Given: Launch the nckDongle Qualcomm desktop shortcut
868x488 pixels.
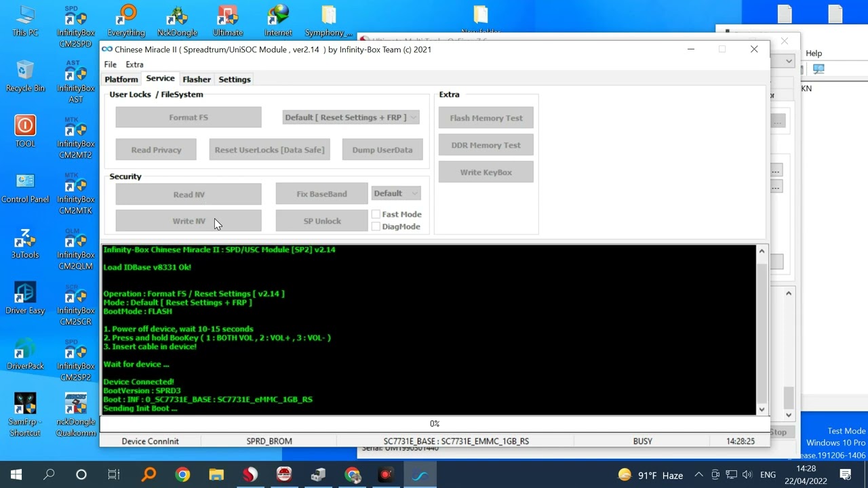Looking at the screenshot, I should pos(75,415).
